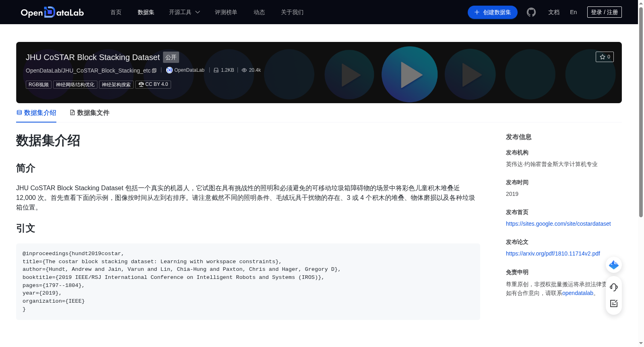The height and width of the screenshot is (347, 644).
Task: Click the scrollbar up arrow
Action: 641,3
